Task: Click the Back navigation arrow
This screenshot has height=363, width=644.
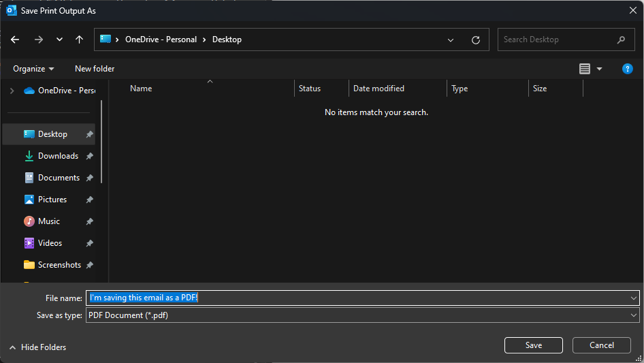Action: coord(15,40)
